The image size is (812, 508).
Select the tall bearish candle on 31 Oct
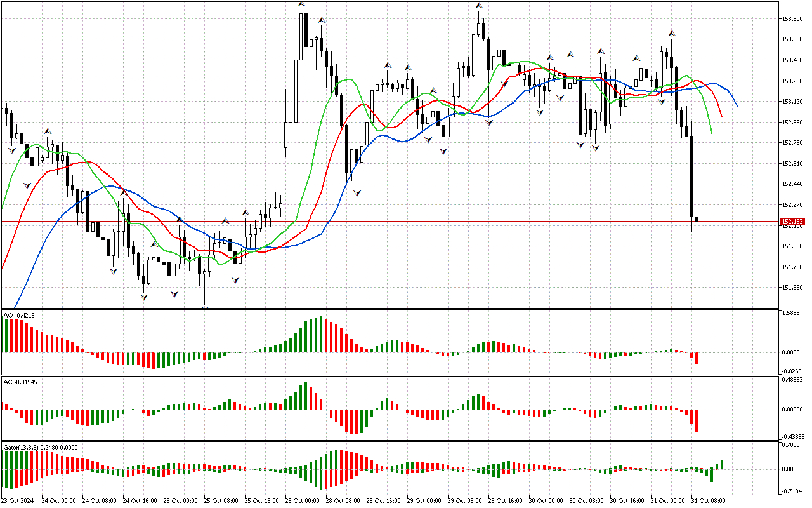[x=691, y=176]
